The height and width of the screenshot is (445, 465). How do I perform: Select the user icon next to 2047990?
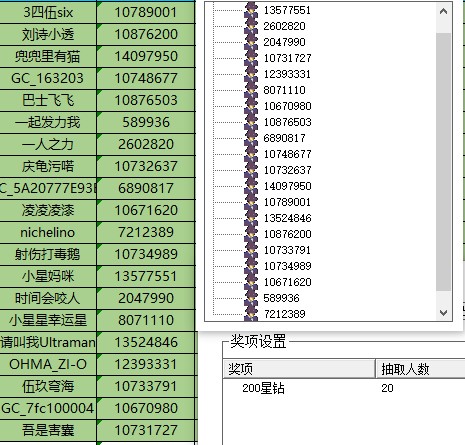click(x=251, y=42)
